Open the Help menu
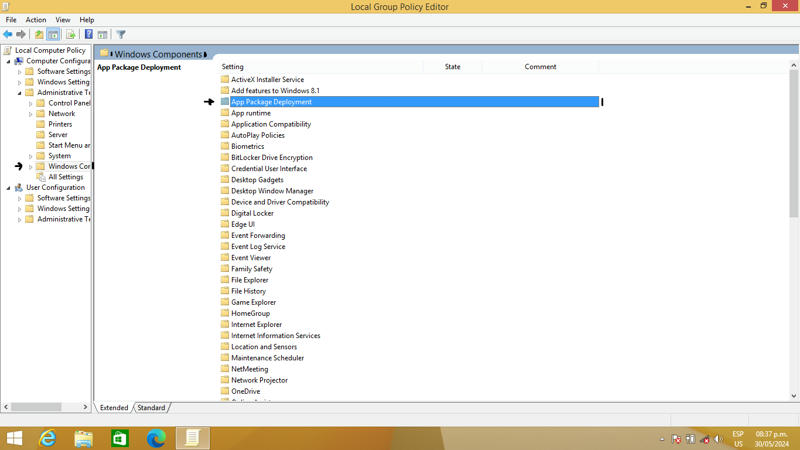800x450 pixels. click(87, 19)
